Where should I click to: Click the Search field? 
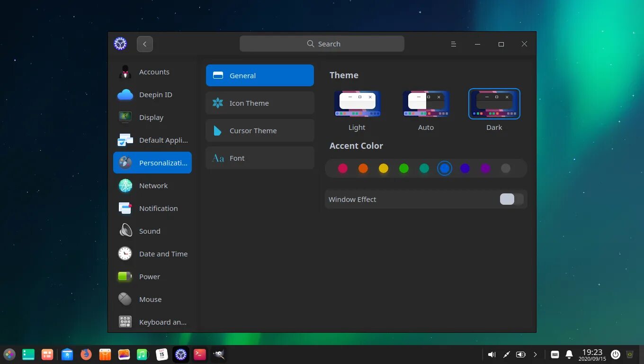click(322, 44)
